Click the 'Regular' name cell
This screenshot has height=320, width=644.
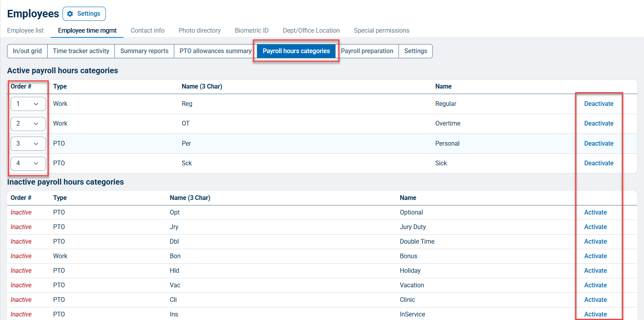click(x=446, y=104)
